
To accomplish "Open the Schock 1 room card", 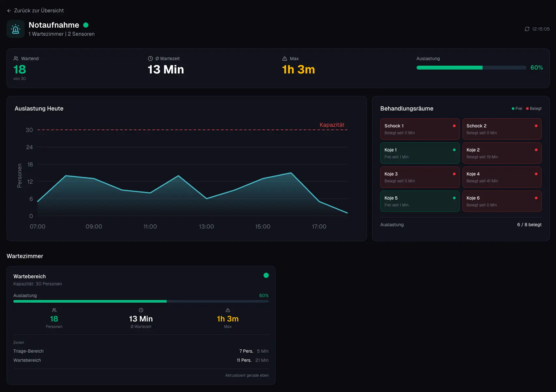I will (420, 129).
